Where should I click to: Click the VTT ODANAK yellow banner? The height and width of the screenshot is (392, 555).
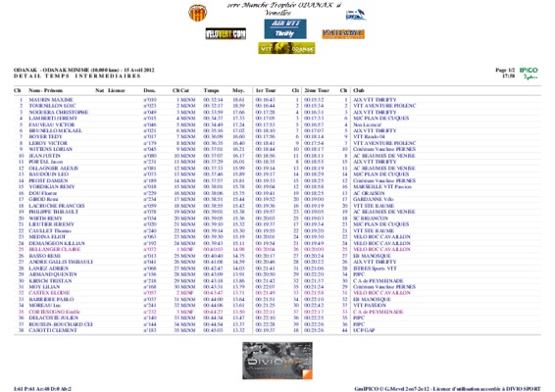(x=286, y=48)
